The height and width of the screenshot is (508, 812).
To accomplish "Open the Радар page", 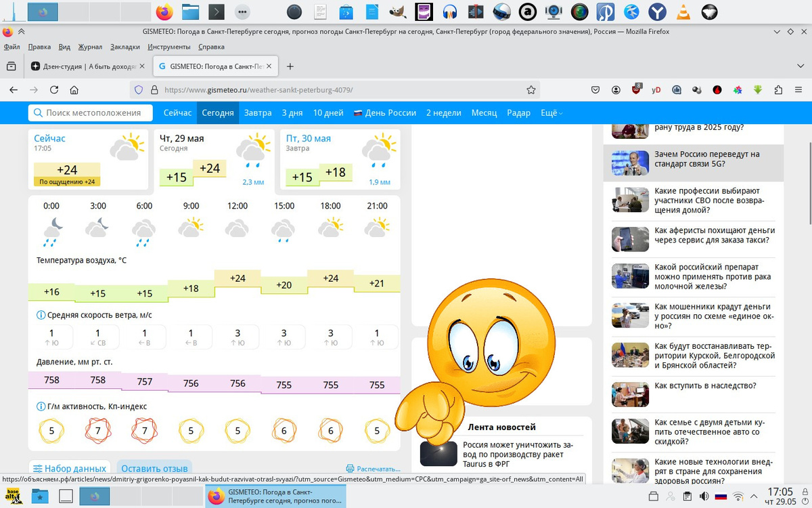I will (x=519, y=113).
